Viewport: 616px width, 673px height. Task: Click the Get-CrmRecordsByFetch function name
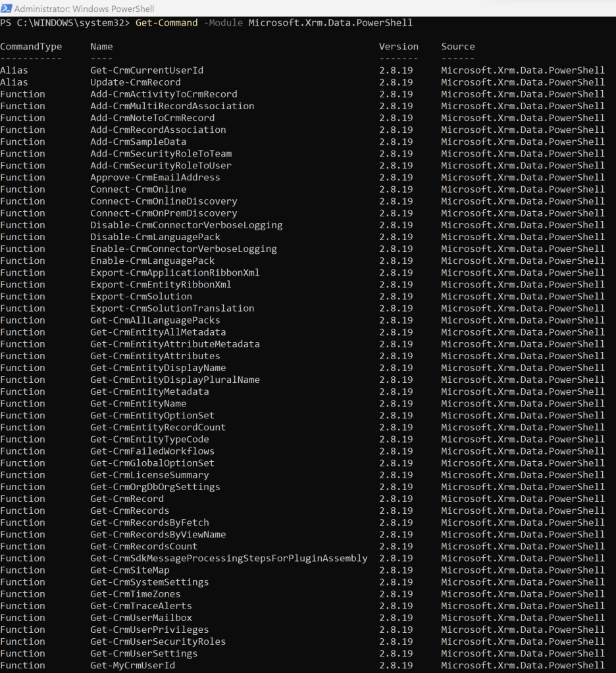[149, 522]
